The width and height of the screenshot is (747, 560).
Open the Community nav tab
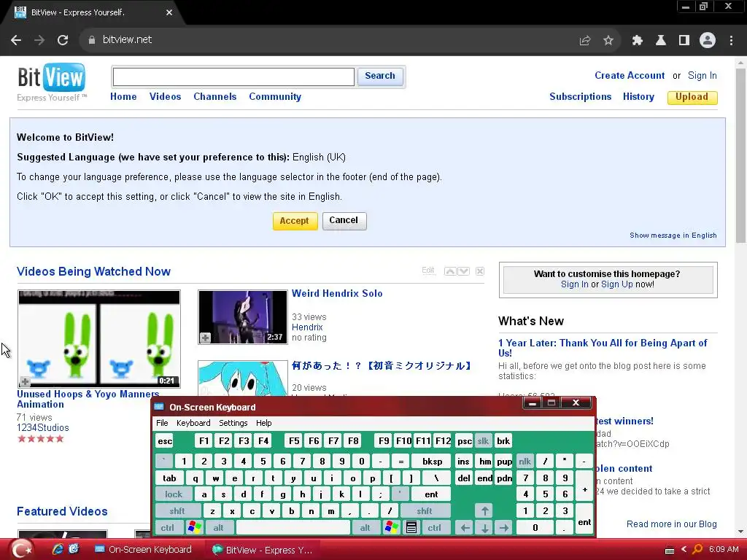click(275, 97)
